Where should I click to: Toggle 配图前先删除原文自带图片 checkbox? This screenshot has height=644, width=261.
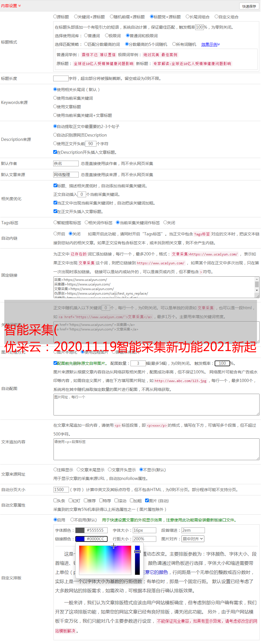tap(55, 363)
